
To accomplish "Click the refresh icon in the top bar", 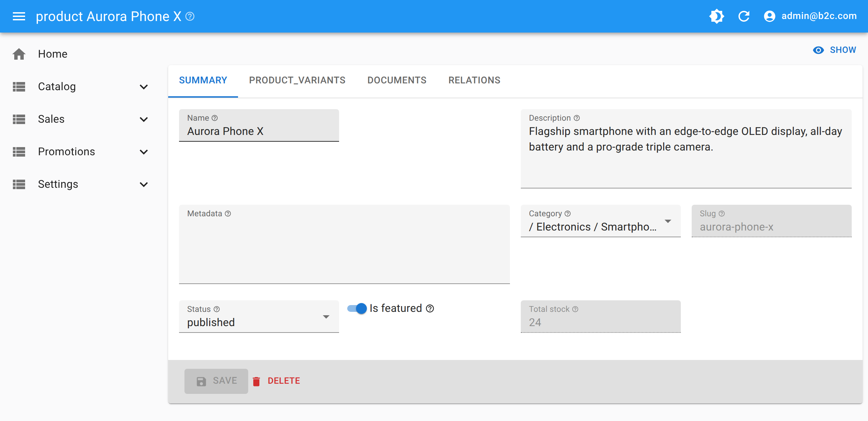I will tap(744, 16).
